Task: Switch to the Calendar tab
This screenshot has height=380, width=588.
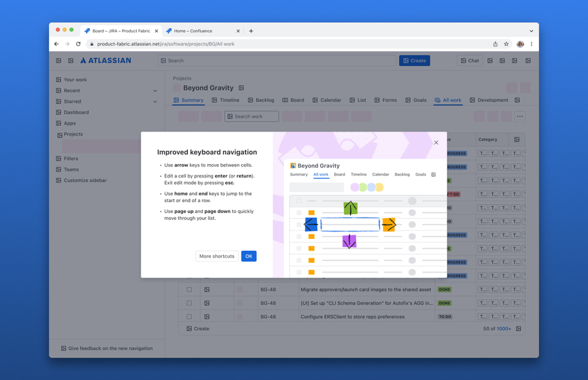Action: [x=327, y=100]
